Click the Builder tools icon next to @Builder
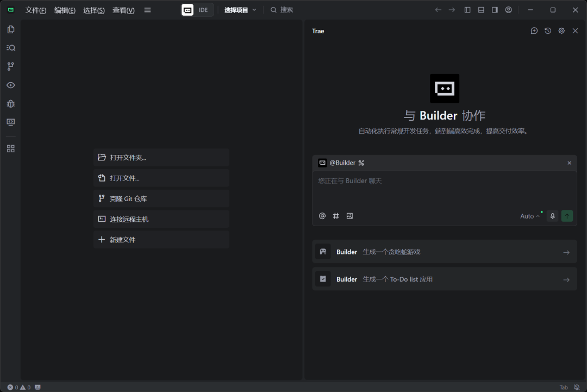 click(x=361, y=163)
